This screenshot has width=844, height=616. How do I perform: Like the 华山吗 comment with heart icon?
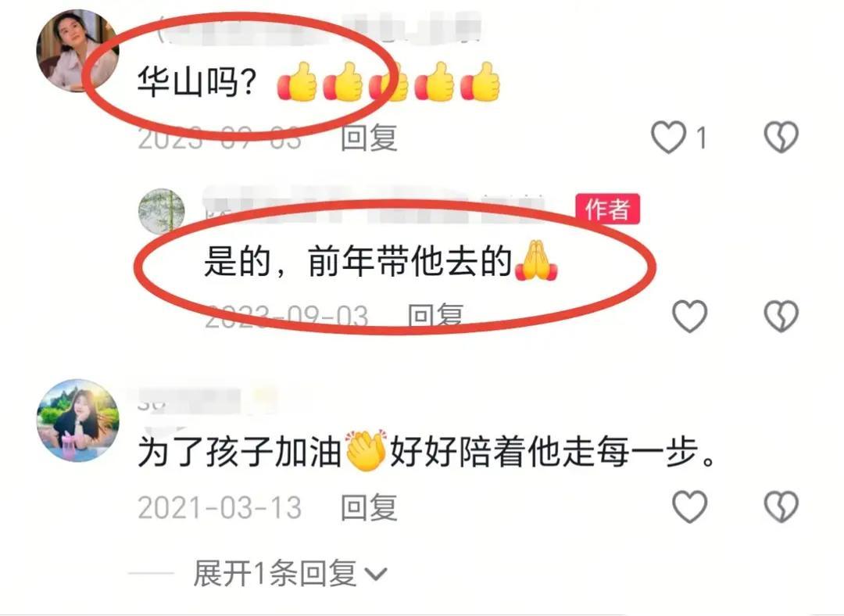click(668, 137)
